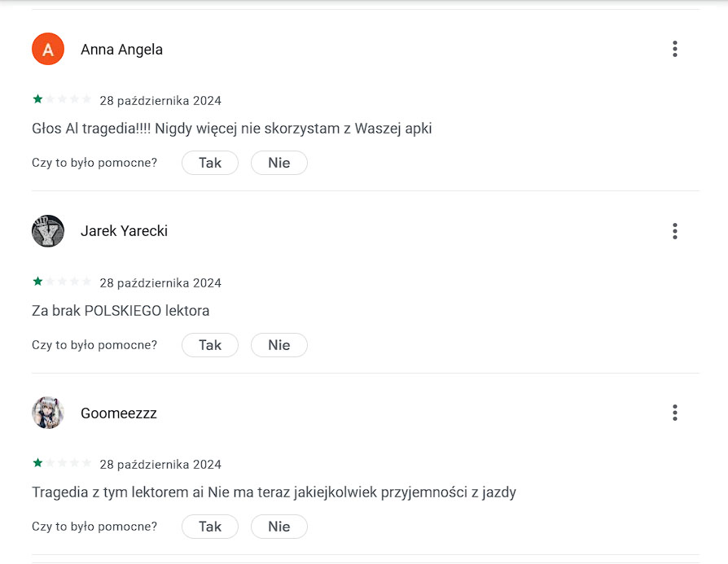Image resolution: width=728 pixels, height=564 pixels.
Task: Open more options menu for Jarek Yarecki's review
Action: click(674, 230)
